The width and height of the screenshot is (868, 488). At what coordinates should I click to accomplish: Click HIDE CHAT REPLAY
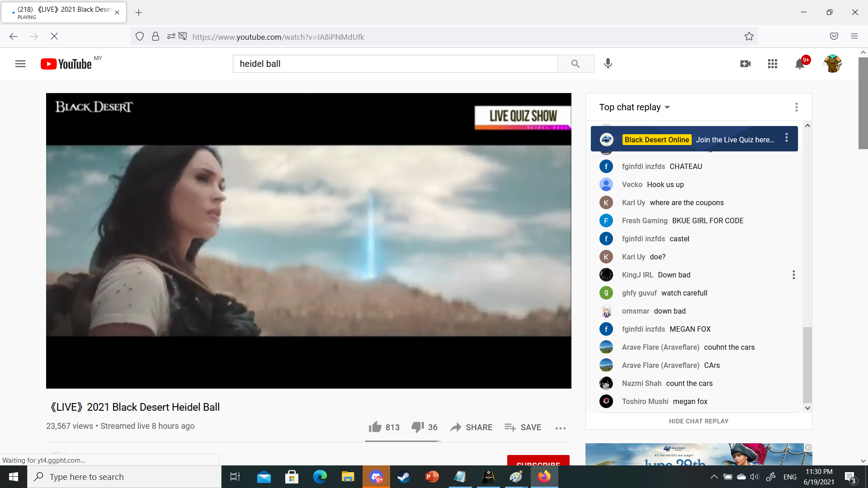pyautogui.click(x=698, y=421)
